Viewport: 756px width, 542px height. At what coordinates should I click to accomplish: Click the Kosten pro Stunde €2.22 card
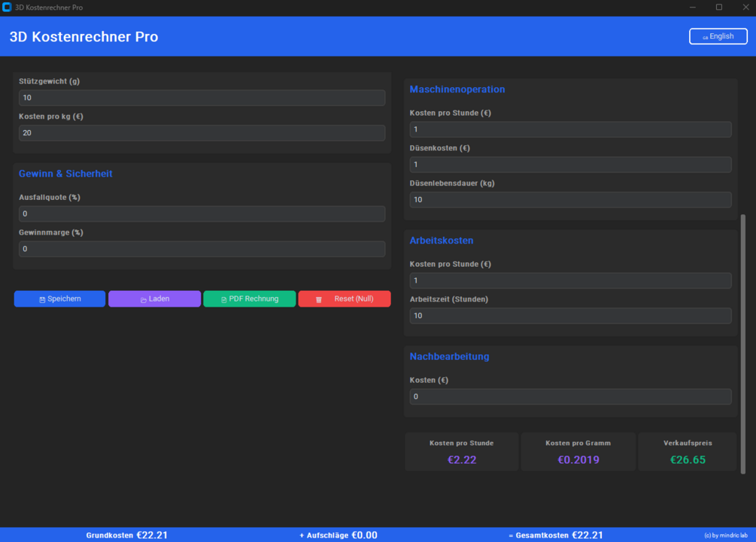(x=462, y=452)
